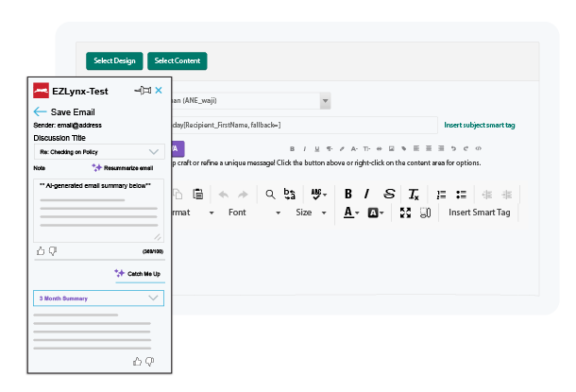
Task: Click the purple AI assistant button
Action: point(178,149)
